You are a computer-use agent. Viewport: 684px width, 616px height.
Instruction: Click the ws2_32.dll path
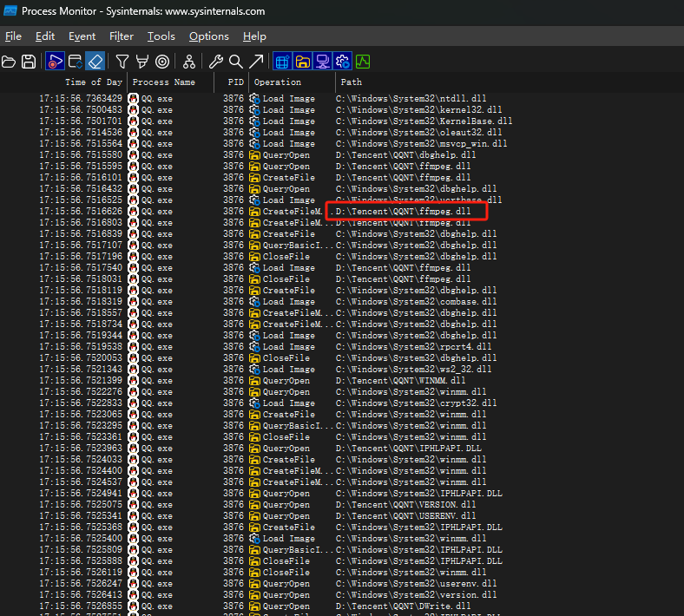coord(413,370)
